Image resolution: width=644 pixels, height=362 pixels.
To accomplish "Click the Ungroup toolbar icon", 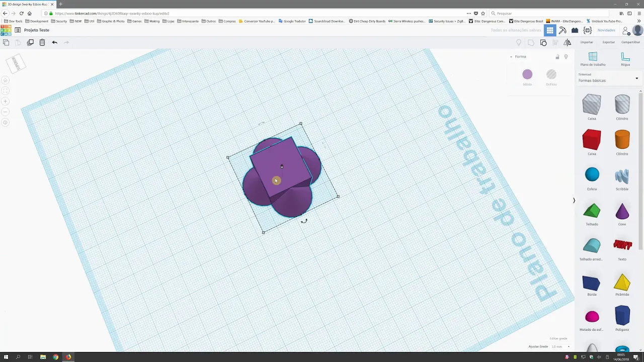I will click(543, 43).
